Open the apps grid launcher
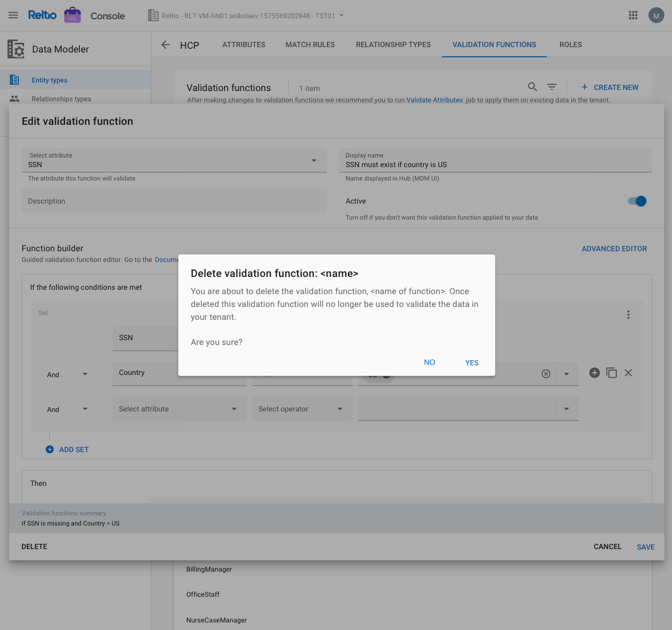 pyautogui.click(x=633, y=16)
